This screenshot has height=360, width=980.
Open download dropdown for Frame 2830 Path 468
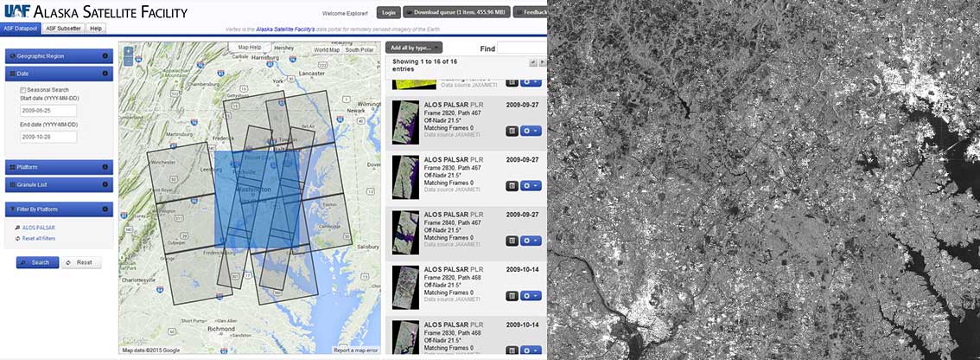click(x=531, y=350)
